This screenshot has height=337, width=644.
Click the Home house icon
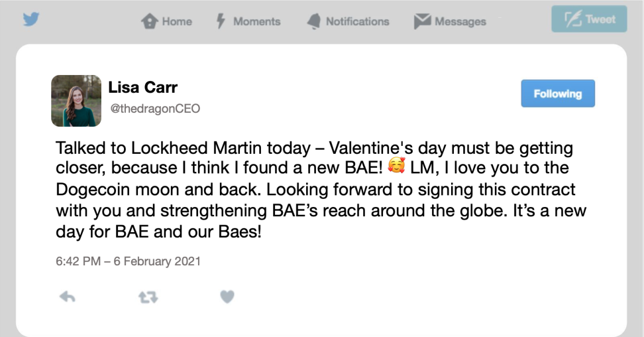coord(150,21)
